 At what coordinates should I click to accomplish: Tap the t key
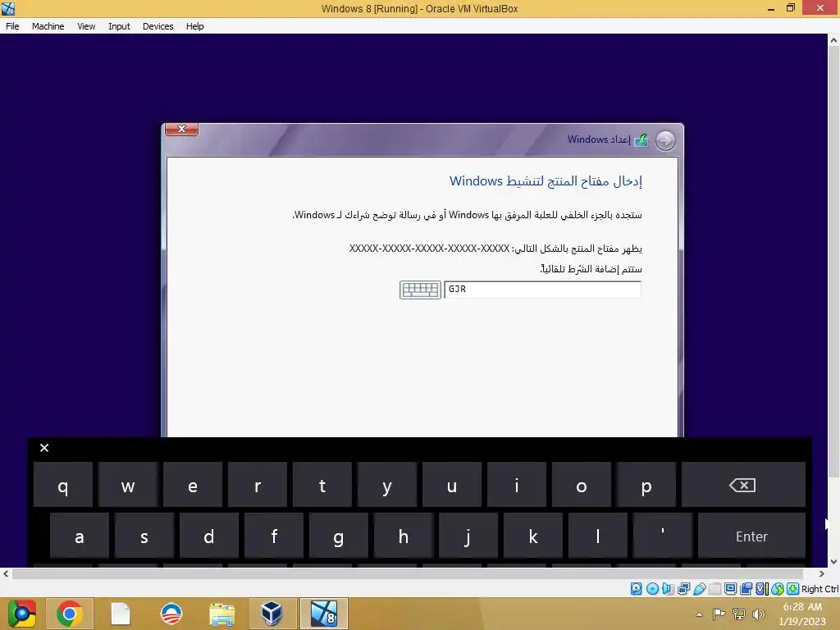(x=322, y=485)
